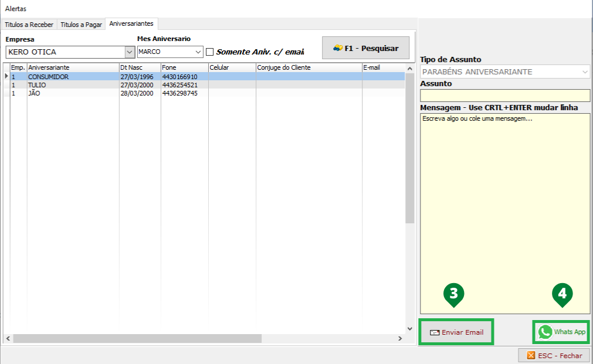Click the vertical scrollbar thumb of the grid
Viewport: 593px width, 364px height.
click(x=409, y=148)
